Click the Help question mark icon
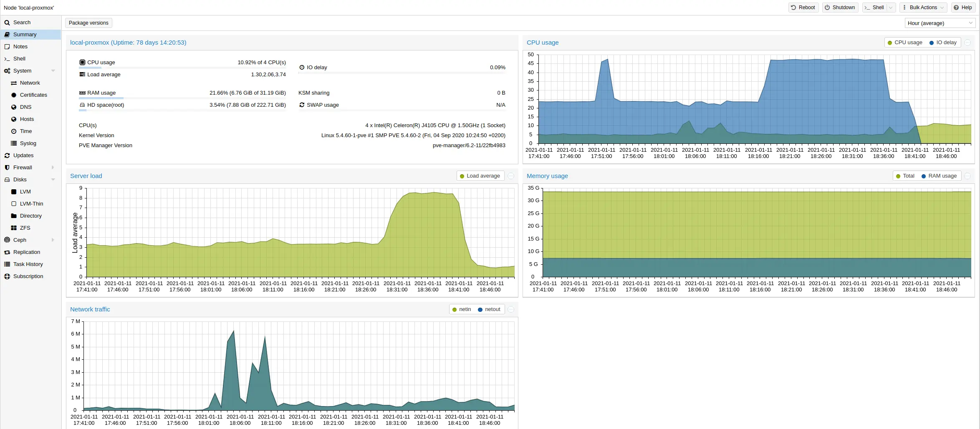 (x=956, y=8)
